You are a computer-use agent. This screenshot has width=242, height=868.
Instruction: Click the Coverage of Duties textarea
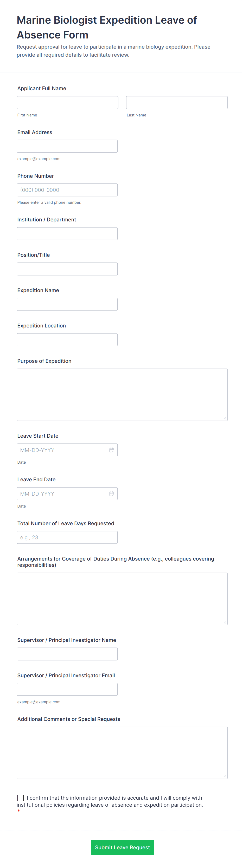[122, 599]
